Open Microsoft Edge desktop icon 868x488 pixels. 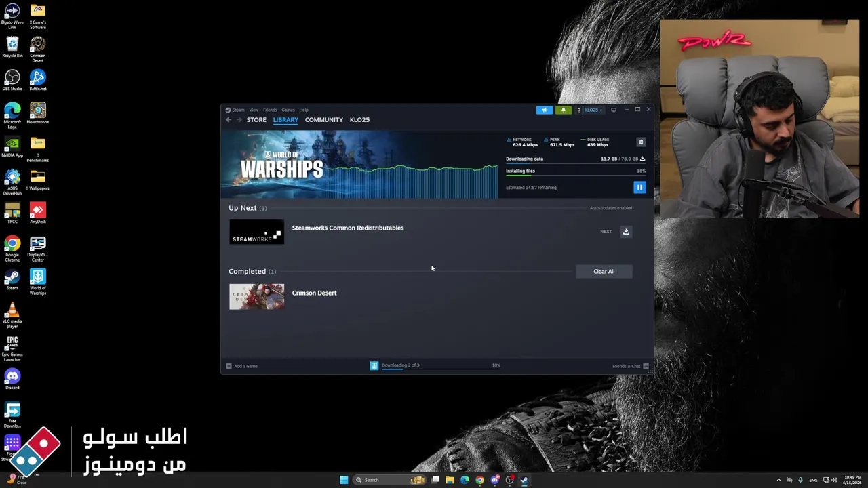click(12, 117)
